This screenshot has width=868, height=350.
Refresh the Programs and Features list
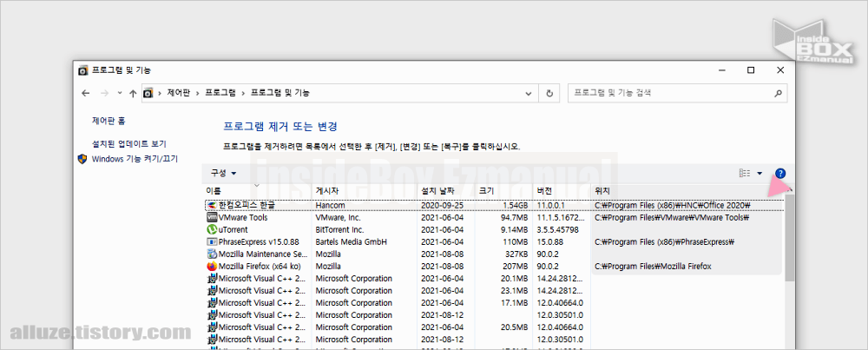549,93
